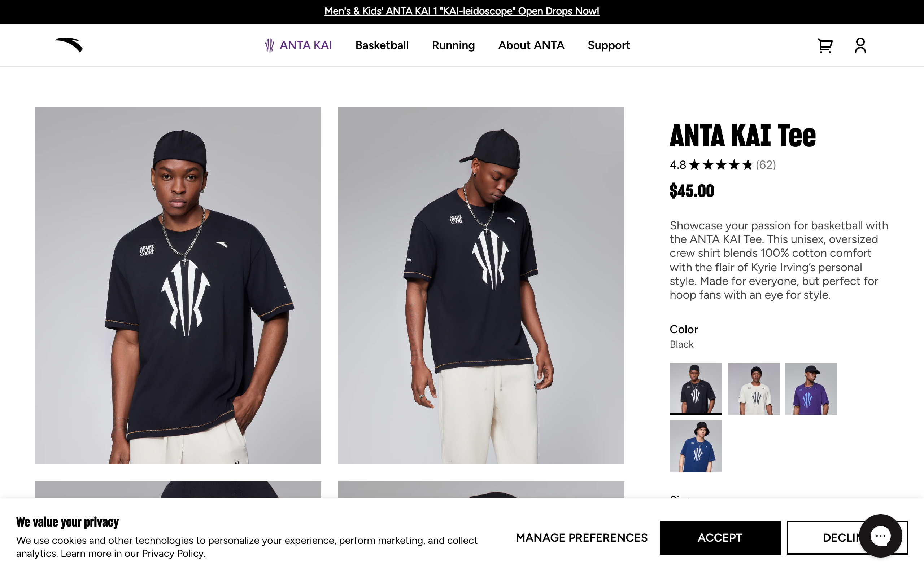The height and width of the screenshot is (577, 924).
Task: Open the account profile menu
Action: click(x=860, y=45)
